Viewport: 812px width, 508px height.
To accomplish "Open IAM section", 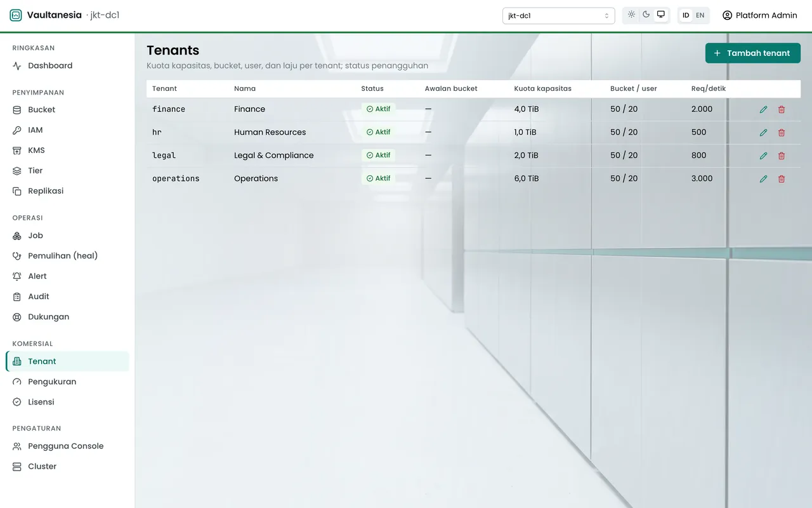I will (67, 130).
